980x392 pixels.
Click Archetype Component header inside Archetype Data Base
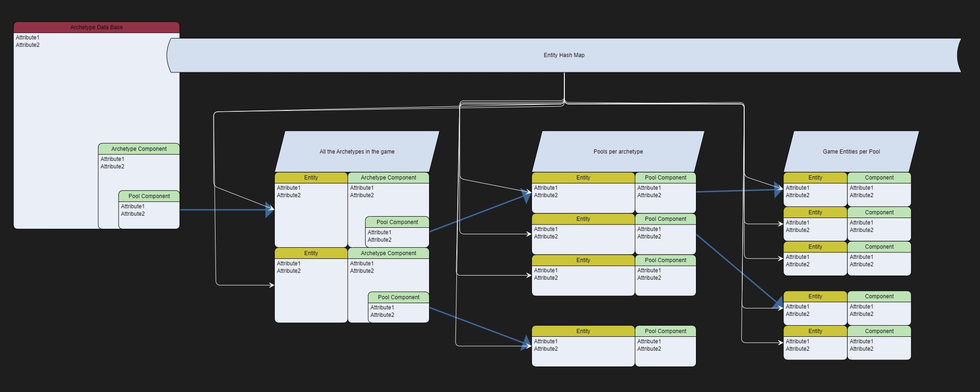[x=139, y=149]
